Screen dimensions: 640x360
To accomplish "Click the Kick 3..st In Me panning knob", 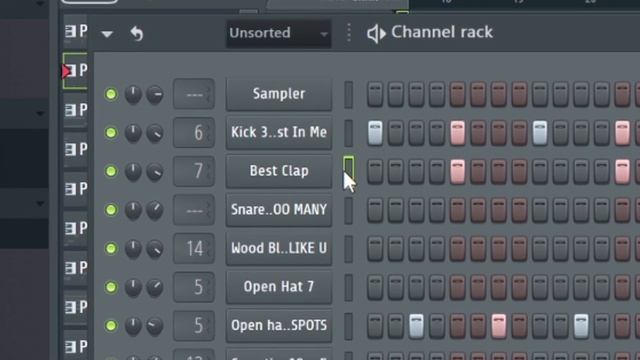I will pos(133,133).
